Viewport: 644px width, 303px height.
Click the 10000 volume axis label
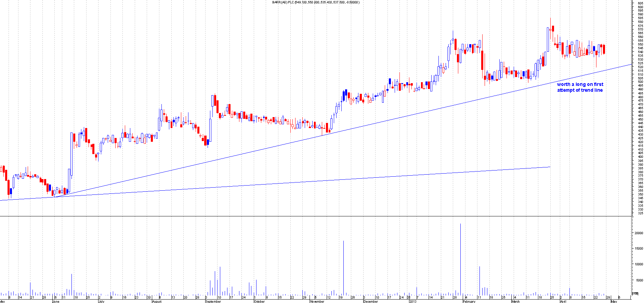click(639, 264)
